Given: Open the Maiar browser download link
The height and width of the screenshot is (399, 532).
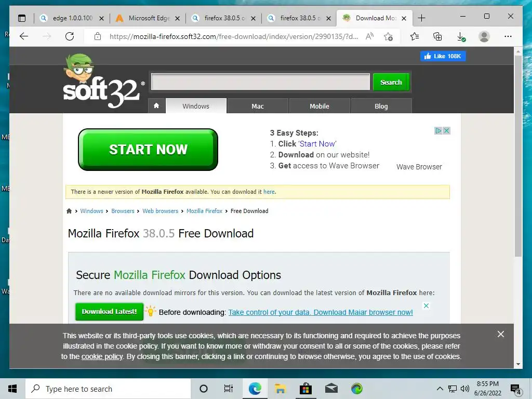Looking at the screenshot, I should point(321,312).
